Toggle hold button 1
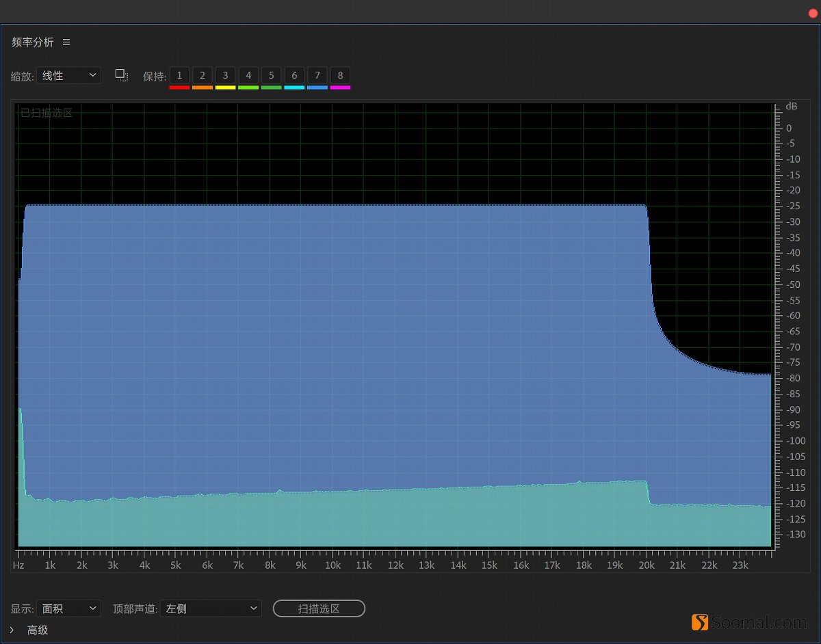821x644 pixels. [179, 75]
